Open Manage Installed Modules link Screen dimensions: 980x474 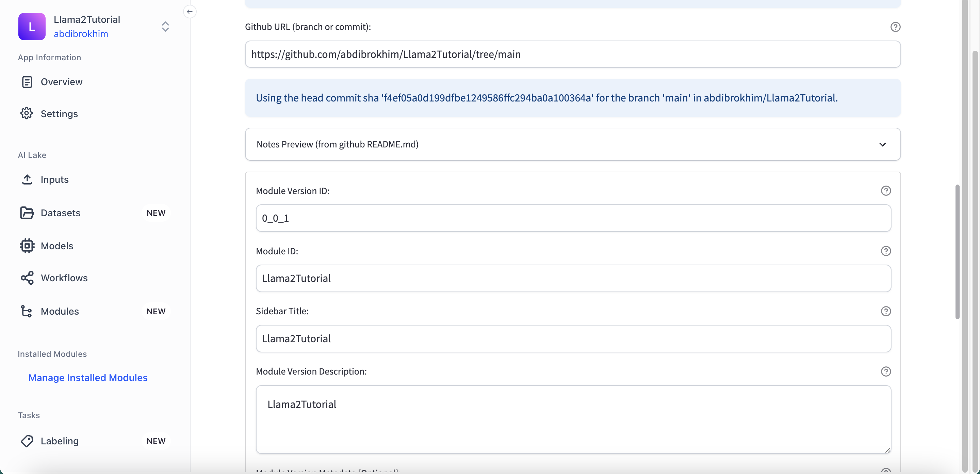click(88, 377)
